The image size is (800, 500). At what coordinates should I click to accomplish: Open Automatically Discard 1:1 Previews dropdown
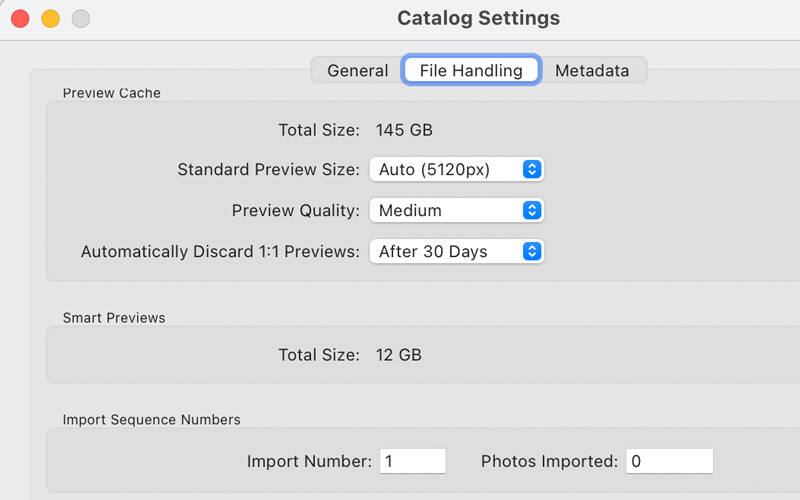pos(456,252)
